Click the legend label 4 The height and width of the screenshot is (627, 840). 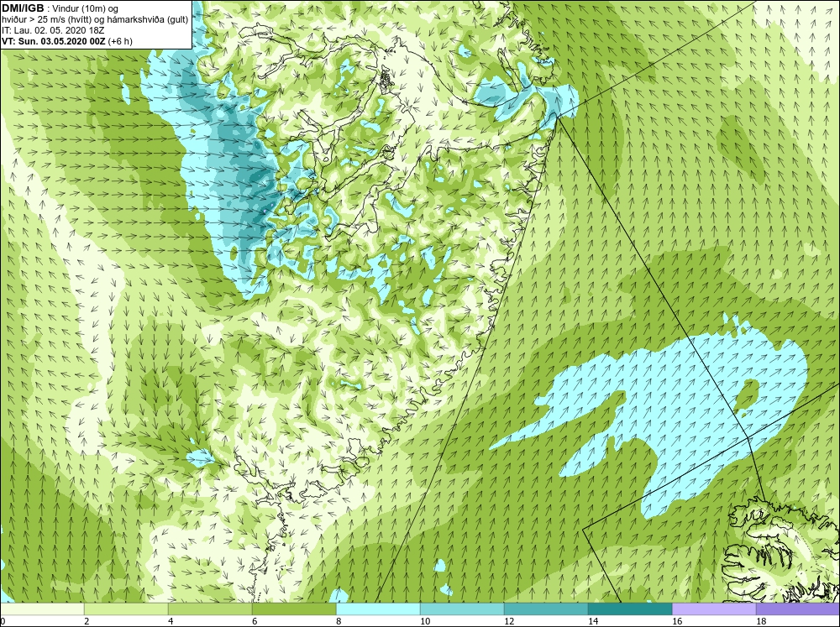[x=171, y=621]
